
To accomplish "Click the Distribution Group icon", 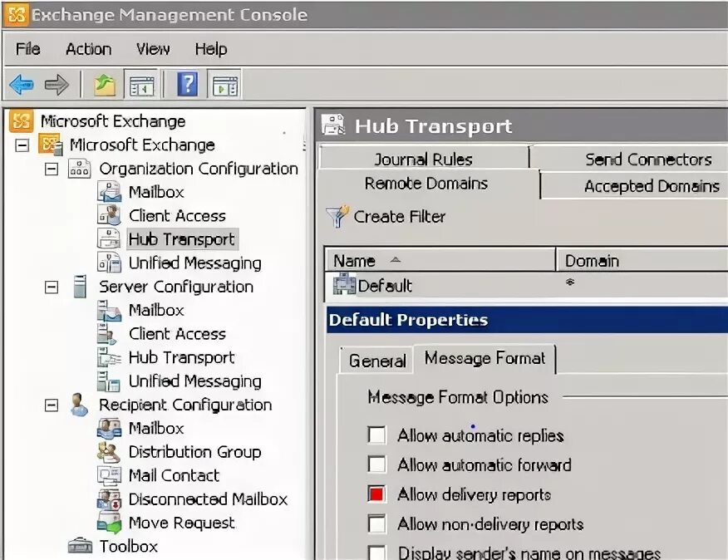I will point(109,452).
